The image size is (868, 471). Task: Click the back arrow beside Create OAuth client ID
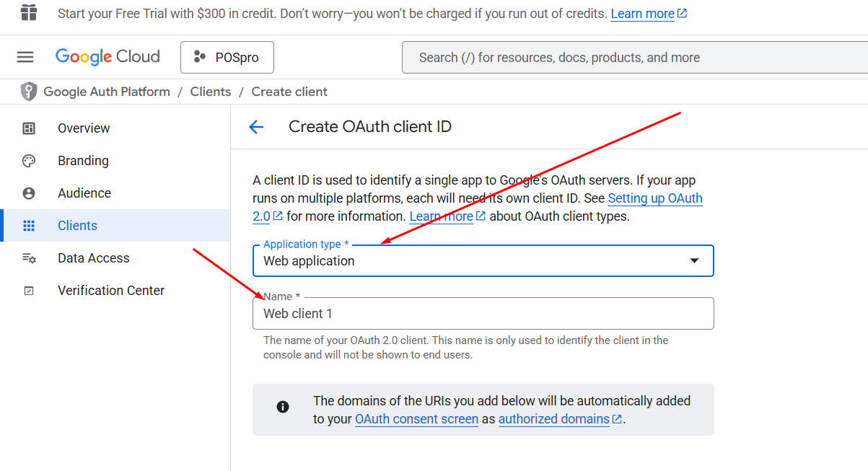[x=256, y=127]
